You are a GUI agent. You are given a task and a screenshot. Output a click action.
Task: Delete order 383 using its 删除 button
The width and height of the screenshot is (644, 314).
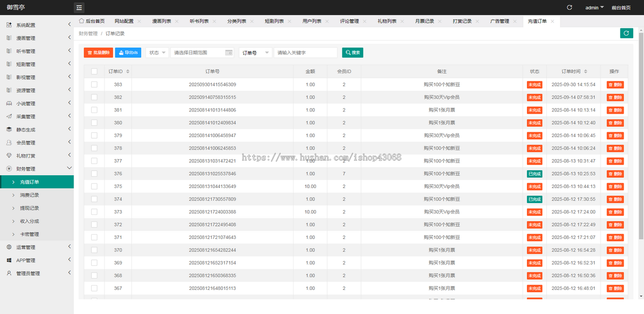tap(615, 85)
